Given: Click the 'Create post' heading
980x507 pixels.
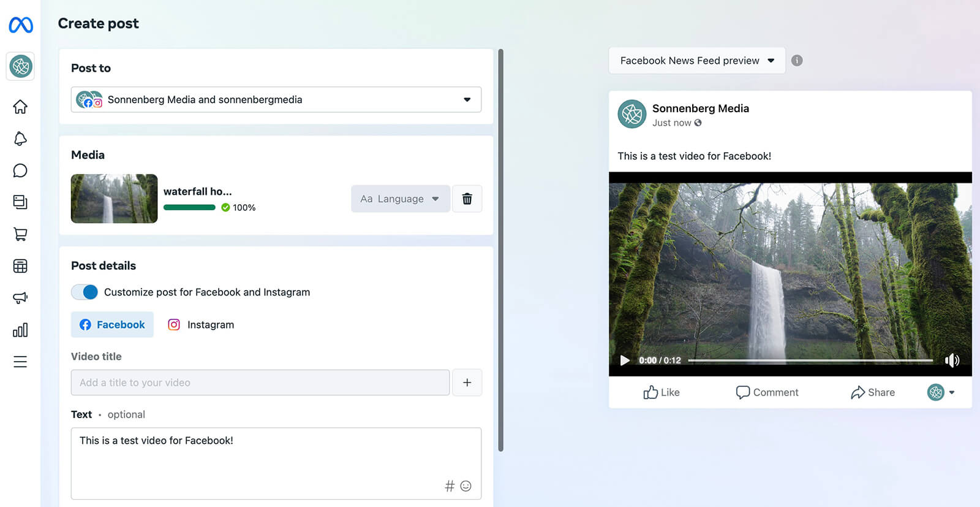Looking at the screenshot, I should pos(99,23).
